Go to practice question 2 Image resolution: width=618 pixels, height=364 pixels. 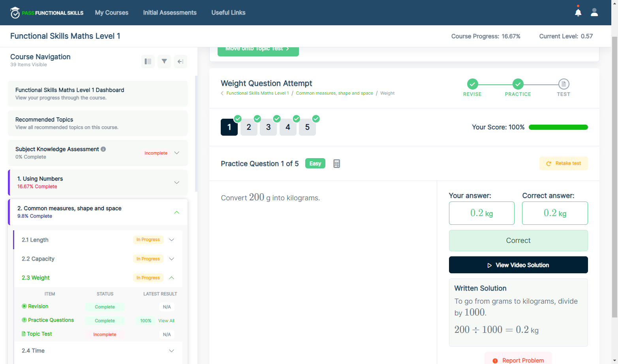click(249, 127)
